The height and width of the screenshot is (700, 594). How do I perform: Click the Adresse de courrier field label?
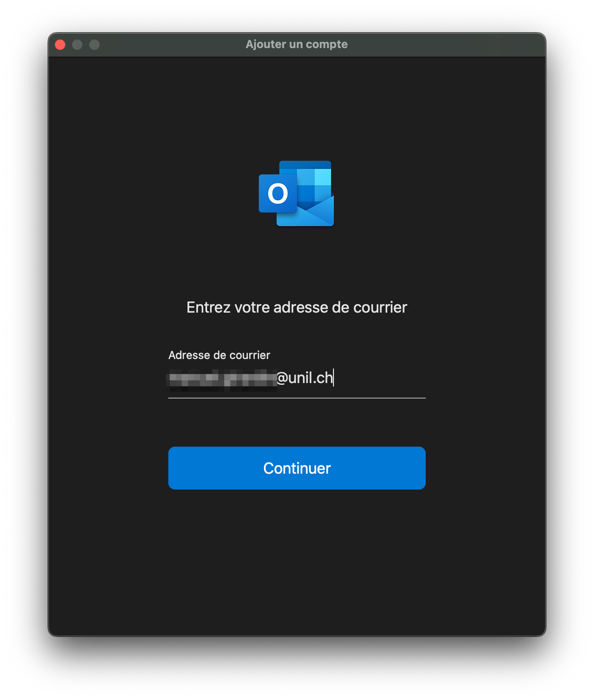219,355
